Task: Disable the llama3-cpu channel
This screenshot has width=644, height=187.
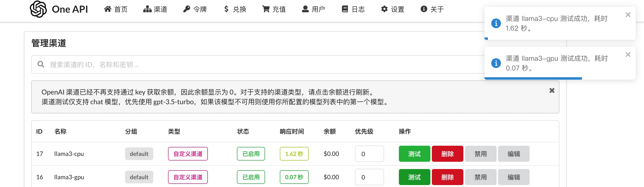Action: click(480, 154)
